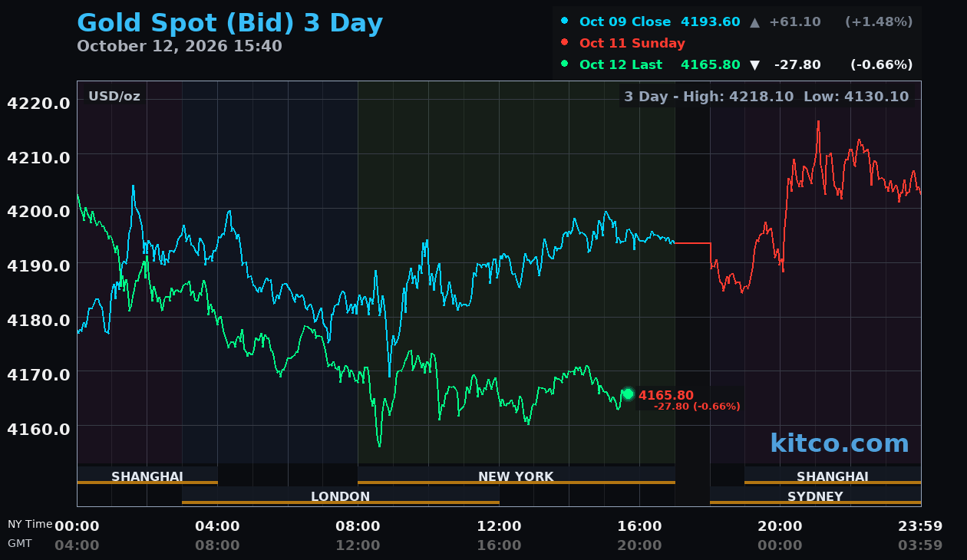Click the white 12:00 NY time tick
The image size is (967, 560).
coord(499,526)
